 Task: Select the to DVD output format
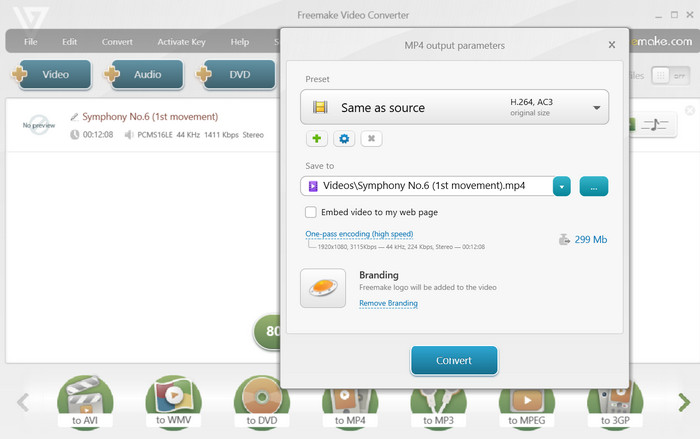click(x=262, y=402)
